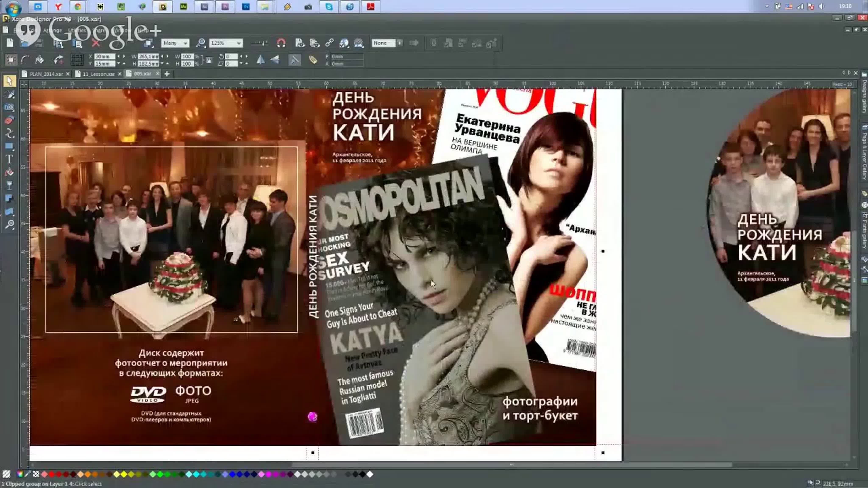Pick the pure blue colour swatch
Viewport: 868px width, 488px height.
pos(232,474)
